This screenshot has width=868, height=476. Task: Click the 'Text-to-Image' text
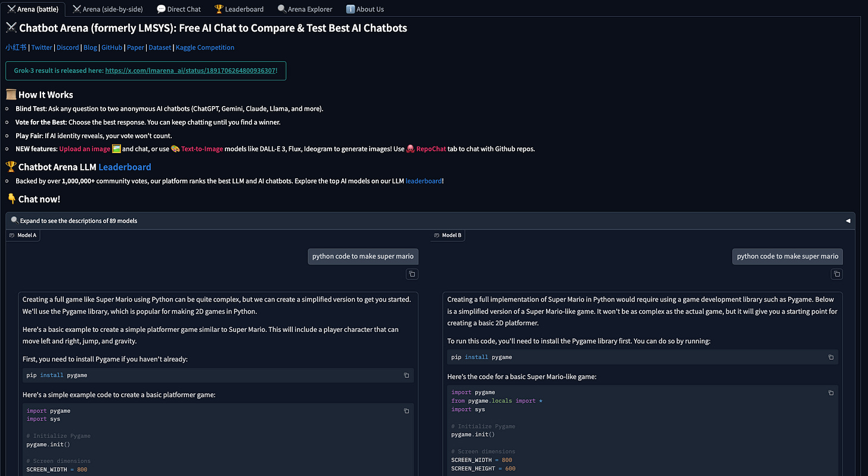[202, 149]
